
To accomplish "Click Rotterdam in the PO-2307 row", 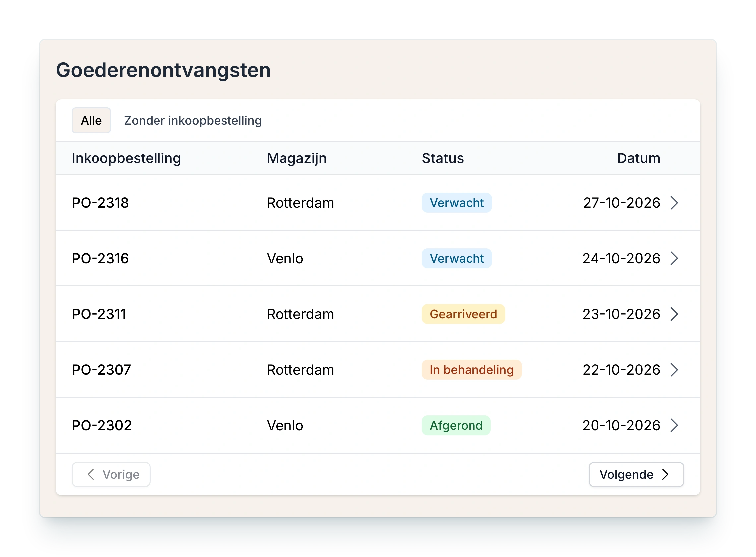I will point(300,370).
